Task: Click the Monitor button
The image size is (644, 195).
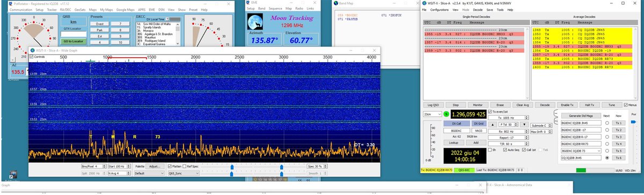Action: 478,105
